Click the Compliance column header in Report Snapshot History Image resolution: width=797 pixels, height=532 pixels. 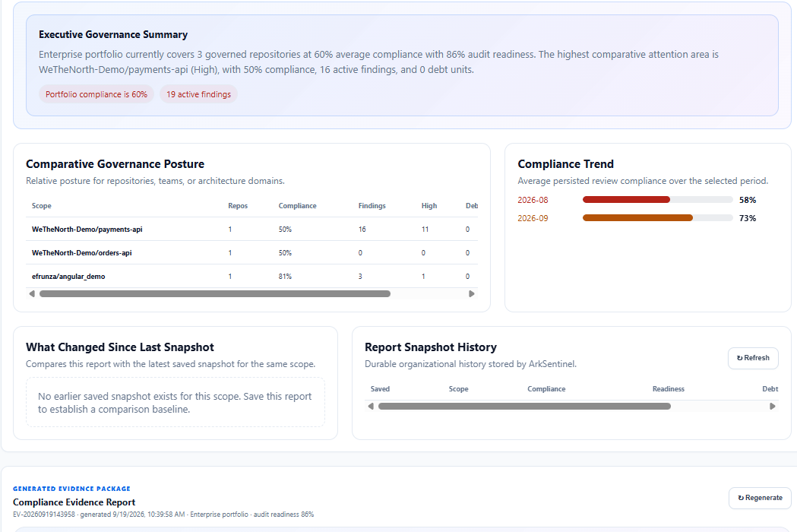[x=546, y=389]
